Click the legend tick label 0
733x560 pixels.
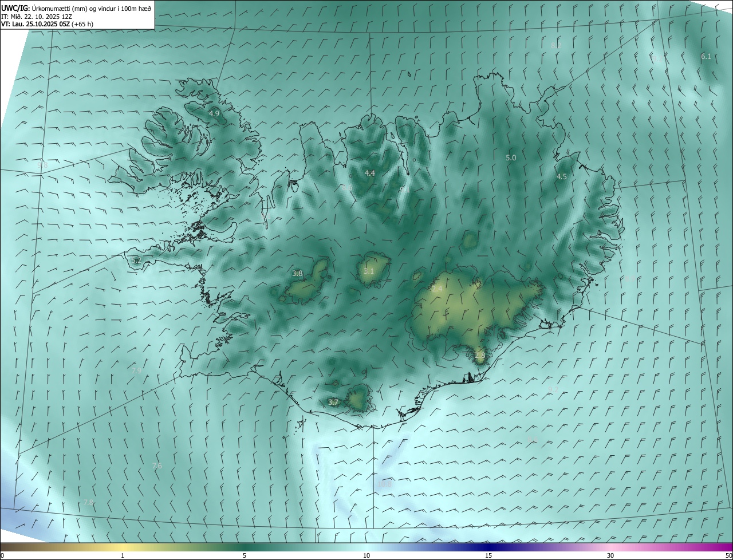point(2,556)
